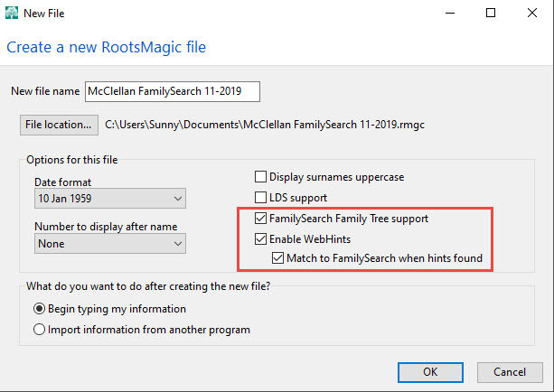Screen dimensions: 554x392
Task: Open the File location browser
Action: (x=59, y=125)
